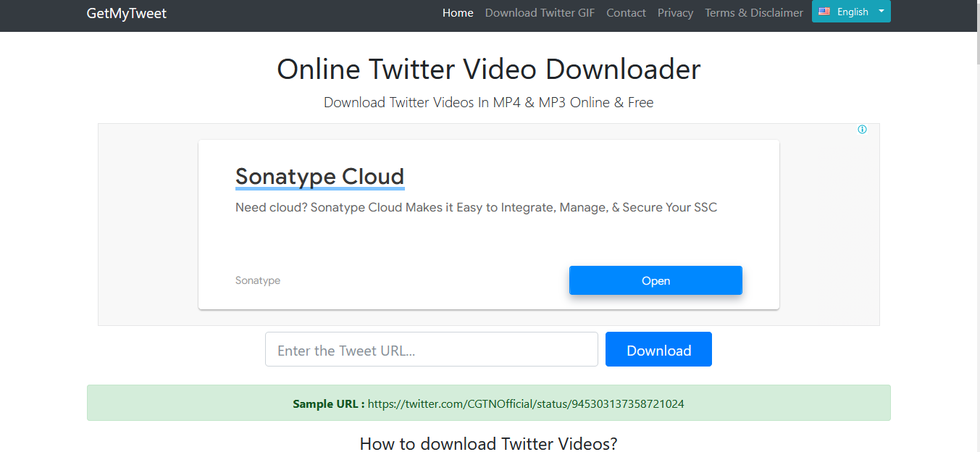Click the Sample URL label
Viewport: 980px width, 452px height.
pos(329,403)
